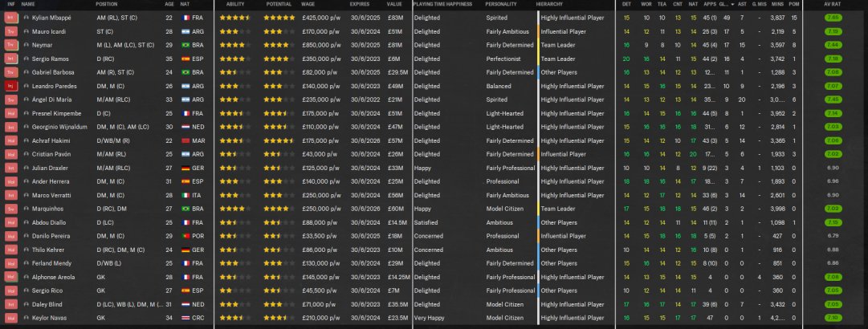Click Sergio Ramos's 'Perfectionist' personality
Viewport: 868px width, 329px height.
tap(503, 59)
